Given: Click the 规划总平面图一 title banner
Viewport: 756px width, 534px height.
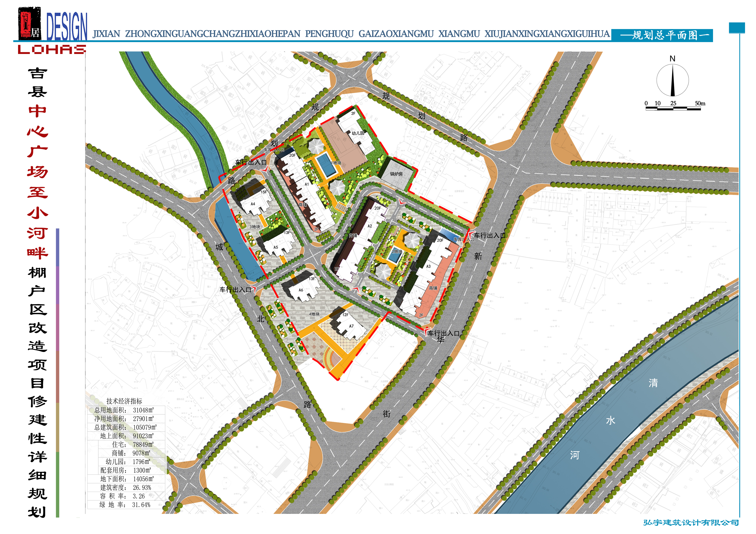Looking at the screenshot, I should pos(662,35).
